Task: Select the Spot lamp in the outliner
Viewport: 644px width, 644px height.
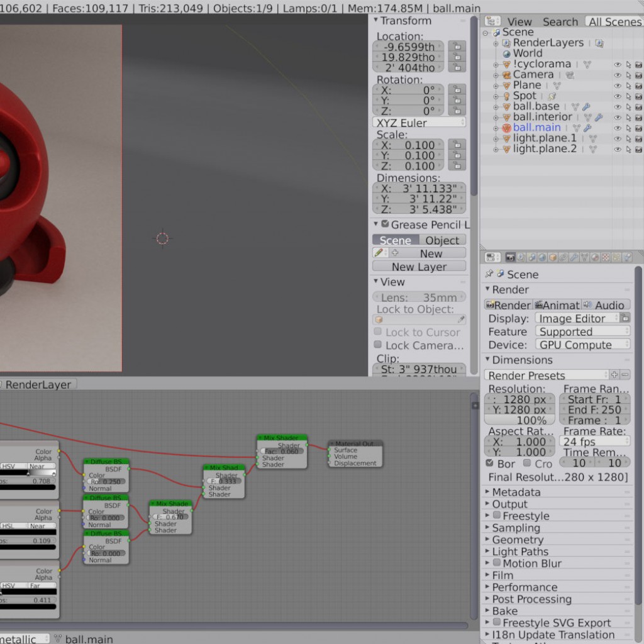Action: 525,96
